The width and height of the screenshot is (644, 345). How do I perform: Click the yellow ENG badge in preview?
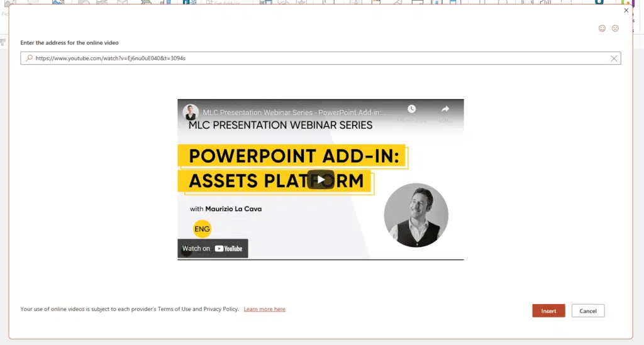click(x=202, y=229)
